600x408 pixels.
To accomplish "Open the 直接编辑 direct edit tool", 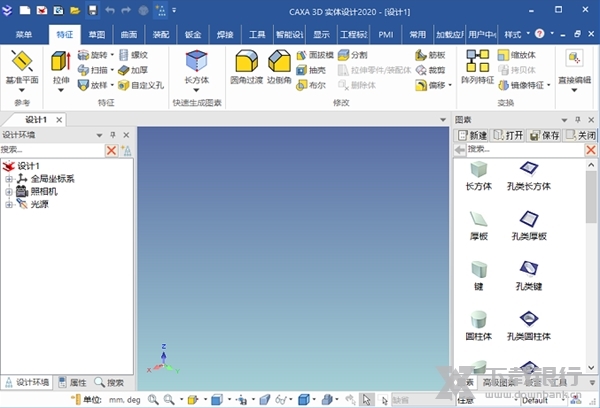I will [x=574, y=67].
